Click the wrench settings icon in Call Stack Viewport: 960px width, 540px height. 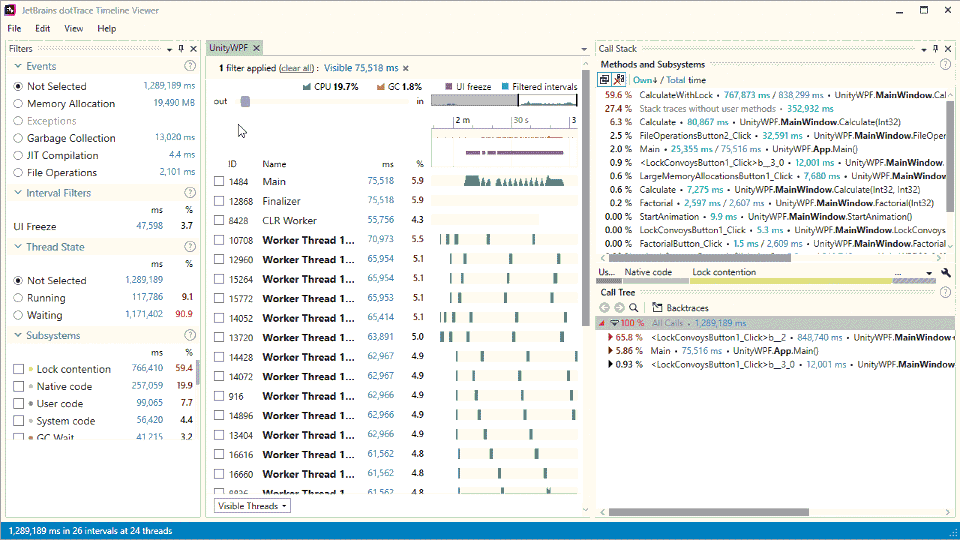coord(946,273)
